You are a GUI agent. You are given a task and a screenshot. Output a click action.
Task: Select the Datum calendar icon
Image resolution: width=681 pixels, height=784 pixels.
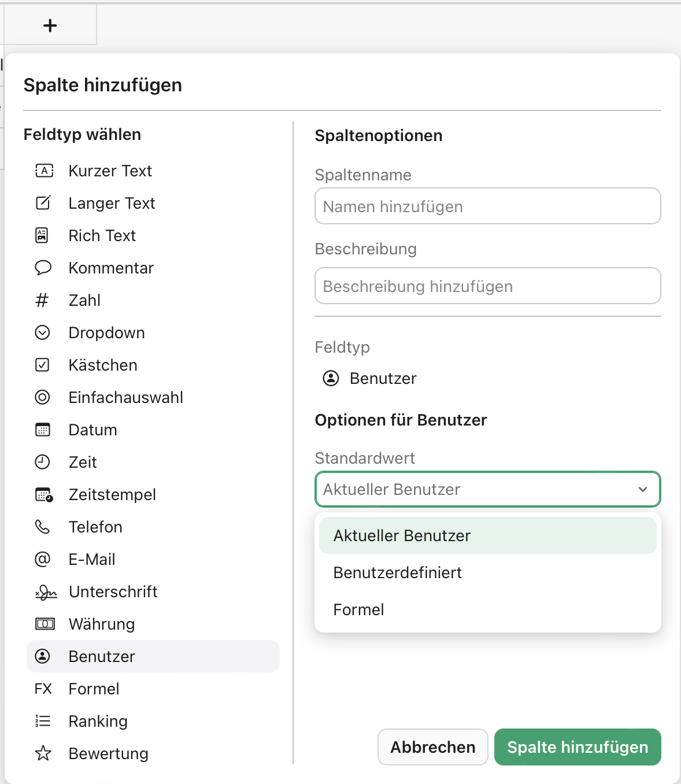(43, 430)
